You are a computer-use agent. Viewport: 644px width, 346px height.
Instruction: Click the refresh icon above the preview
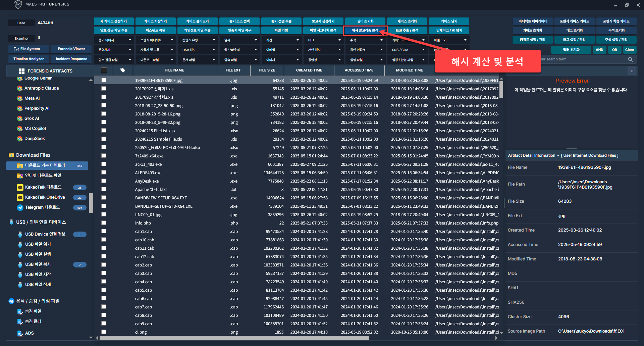[x=632, y=71]
